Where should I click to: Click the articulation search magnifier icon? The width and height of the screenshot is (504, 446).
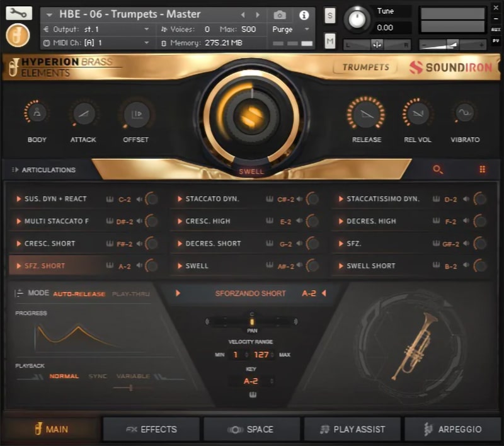pos(437,169)
